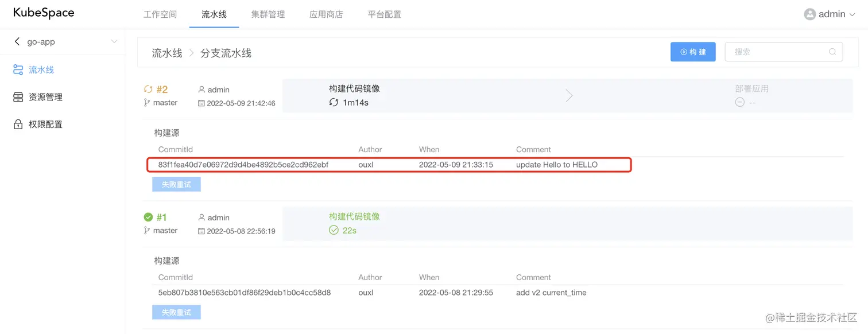
Task: Click 失败重试 under build #1
Action: (176, 312)
